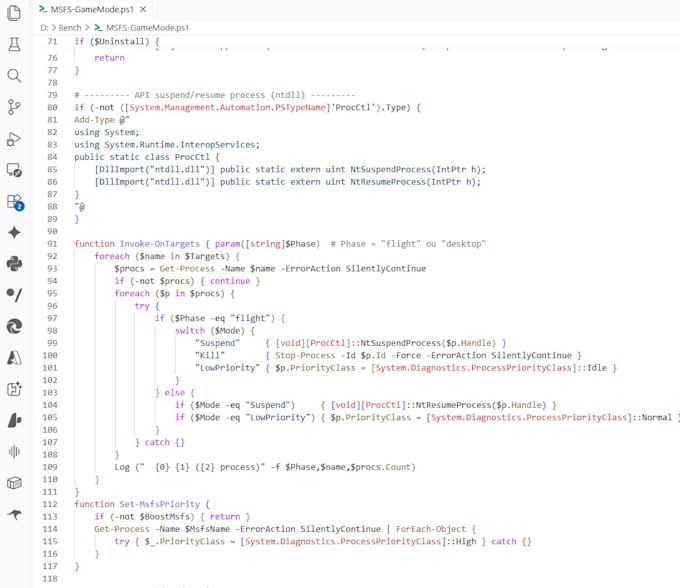Click '"flight"' string on line 97
680x588 pixels.
tap(252, 318)
